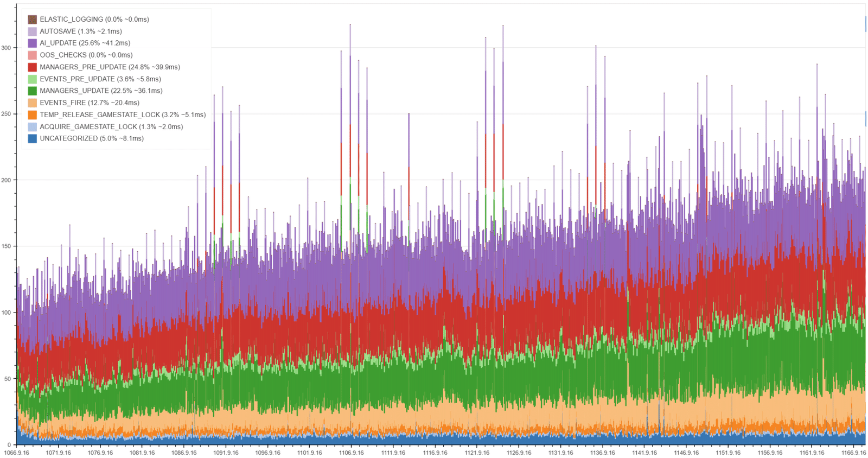Viewport: 868px width, 458px height.
Task: Click the x-axis tick label 1166.9.16
Action: tap(853, 453)
